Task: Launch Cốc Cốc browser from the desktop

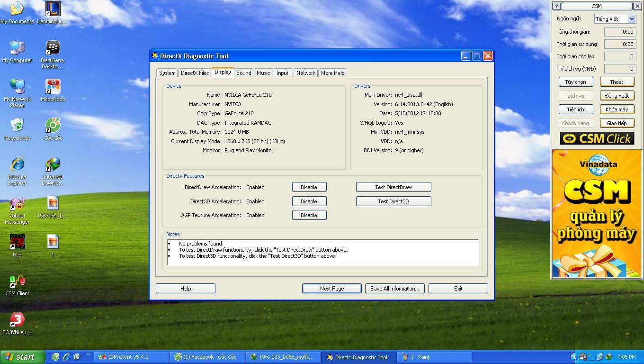Action: click(x=53, y=126)
